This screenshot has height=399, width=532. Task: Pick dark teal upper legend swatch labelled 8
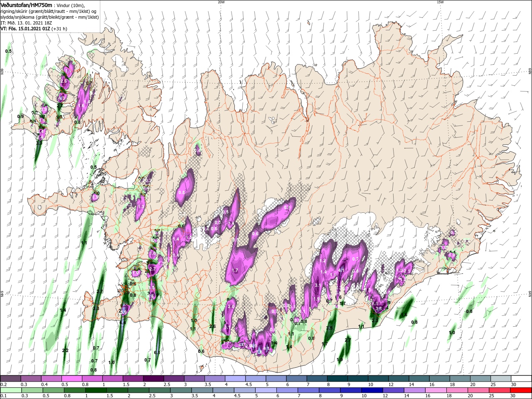[337, 379]
